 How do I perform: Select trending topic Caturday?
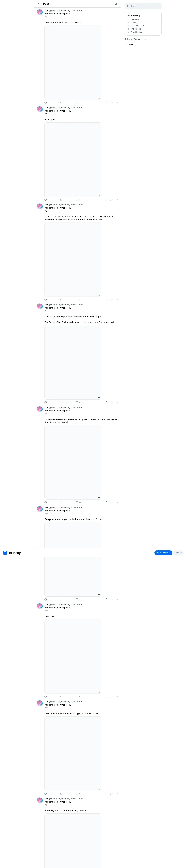pos(135,20)
